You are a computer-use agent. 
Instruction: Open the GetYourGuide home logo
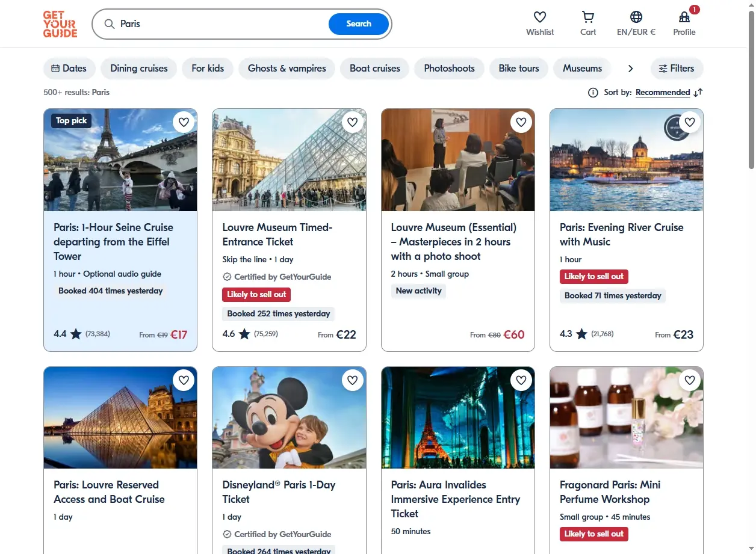pyautogui.click(x=60, y=24)
